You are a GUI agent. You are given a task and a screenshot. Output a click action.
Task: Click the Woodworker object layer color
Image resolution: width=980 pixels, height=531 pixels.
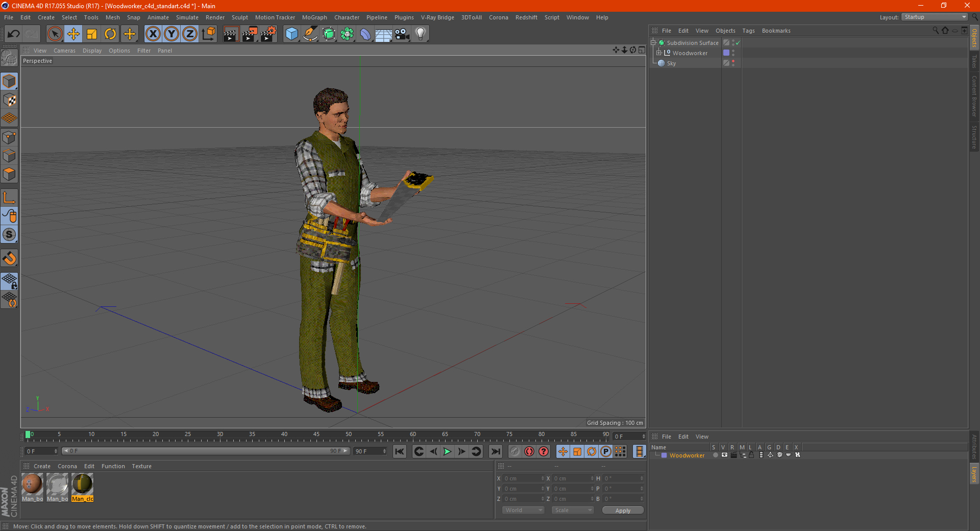click(726, 53)
